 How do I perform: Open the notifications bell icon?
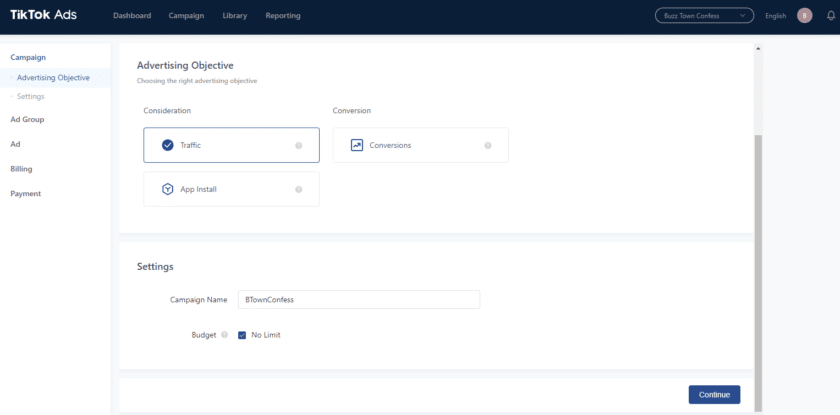831,16
